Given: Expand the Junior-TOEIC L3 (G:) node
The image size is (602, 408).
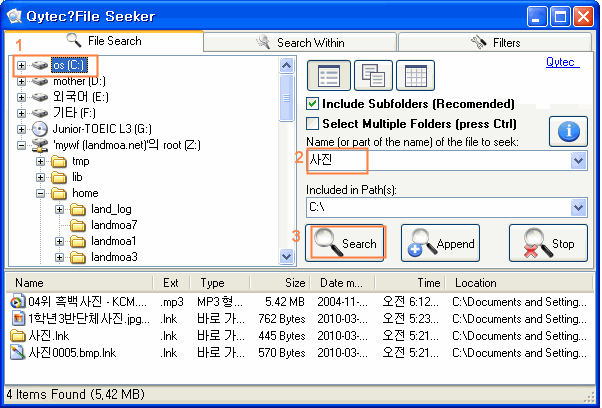Looking at the screenshot, I should (22, 129).
